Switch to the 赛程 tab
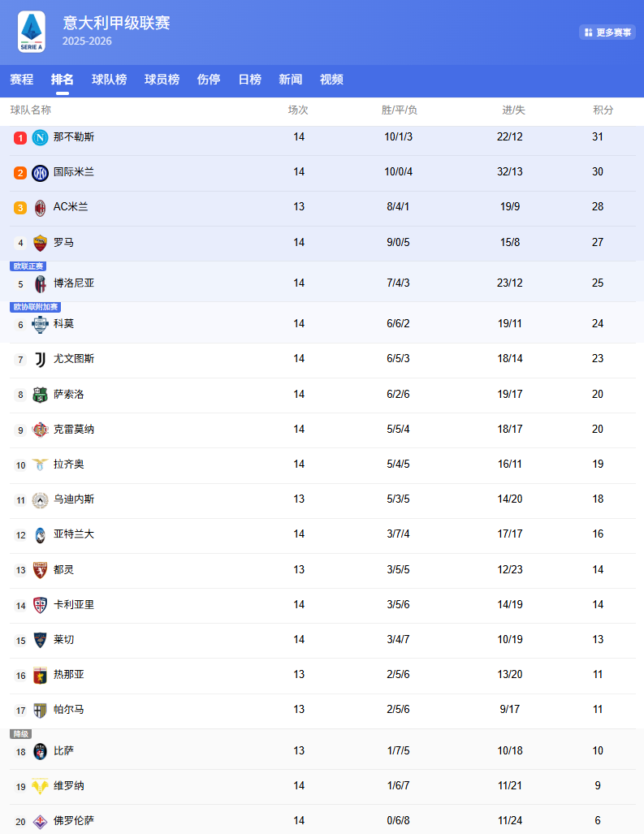 click(22, 80)
